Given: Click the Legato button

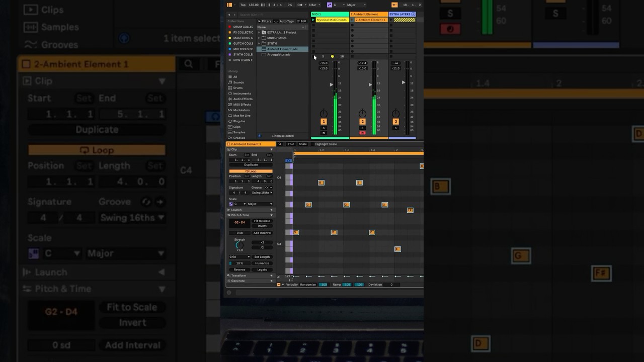Looking at the screenshot, I should (x=262, y=269).
